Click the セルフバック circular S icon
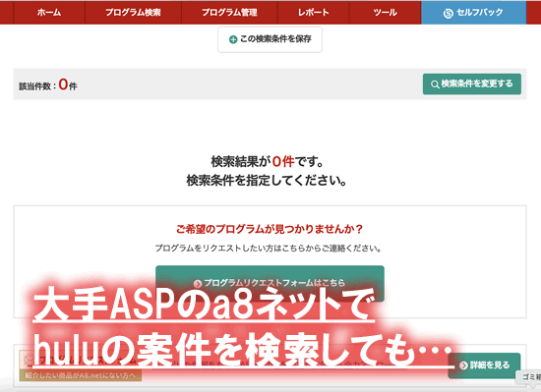 [448, 14]
